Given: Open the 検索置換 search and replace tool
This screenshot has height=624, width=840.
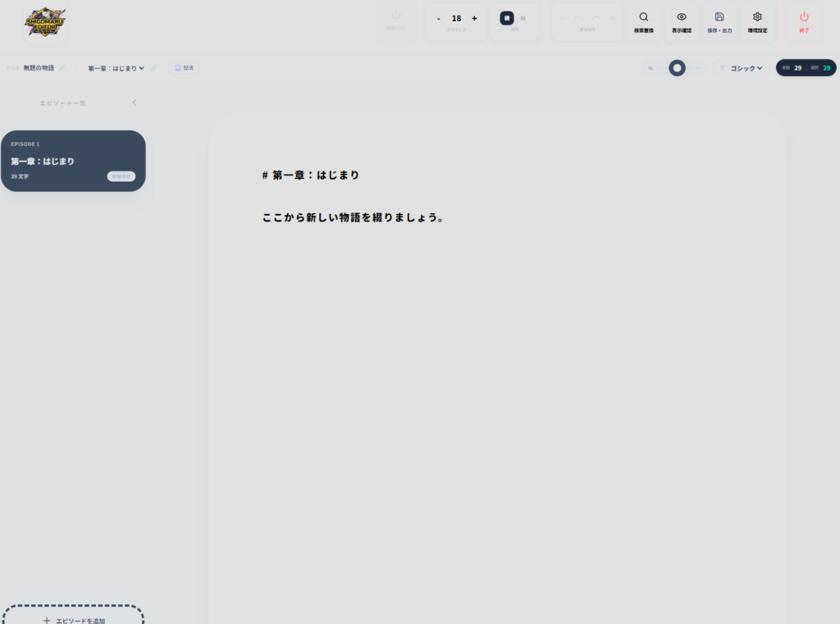Looking at the screenshot, I should point(644,21).
